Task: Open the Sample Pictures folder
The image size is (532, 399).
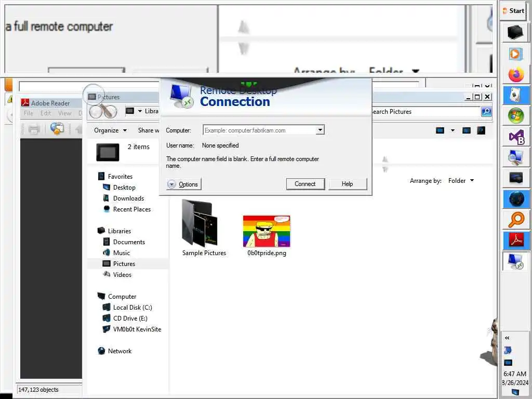Action: [204, 228]
